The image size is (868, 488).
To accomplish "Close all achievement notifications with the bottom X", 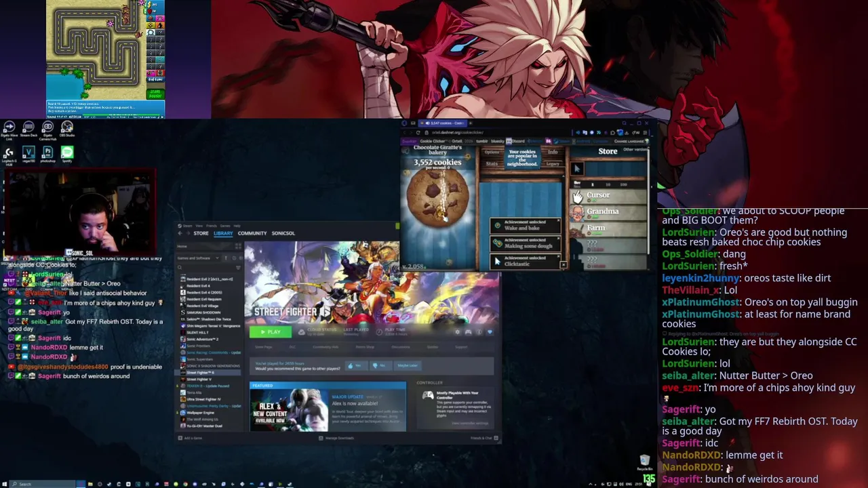I will [x=564, y=265].
